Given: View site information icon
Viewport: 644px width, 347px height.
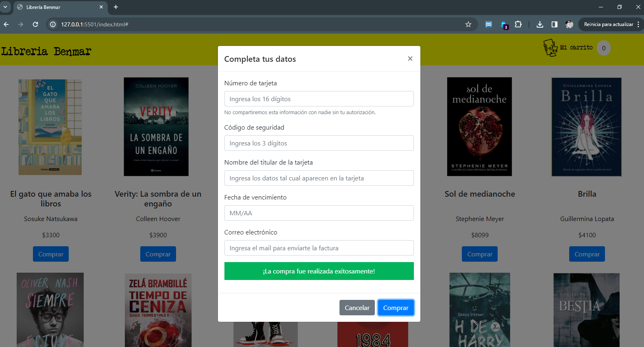Looking at the screenshot, I should pyautogui.click(x=53, y=24).
